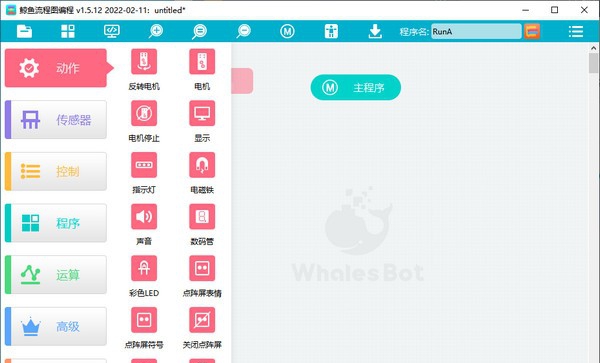Click the pink collapse handle at the canvas edge
Image resolution: width=600 pixels, height=363 pixels.
[x=242, y=81]
